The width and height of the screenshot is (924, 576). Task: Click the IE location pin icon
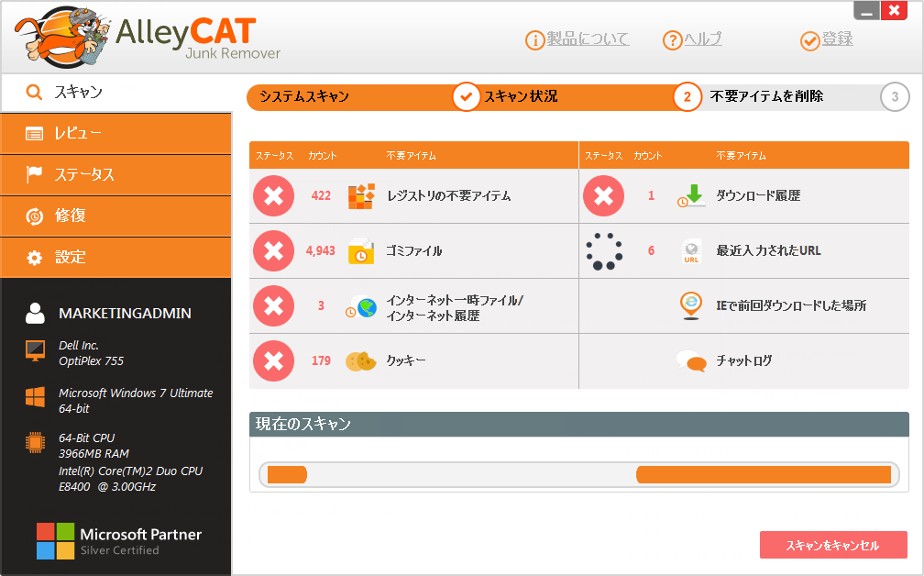[690, 306]
